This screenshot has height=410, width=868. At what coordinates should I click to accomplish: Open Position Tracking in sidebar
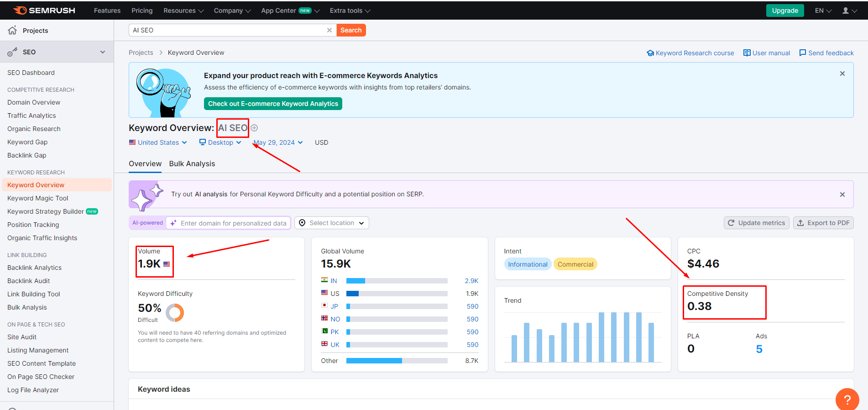[33, 225]
